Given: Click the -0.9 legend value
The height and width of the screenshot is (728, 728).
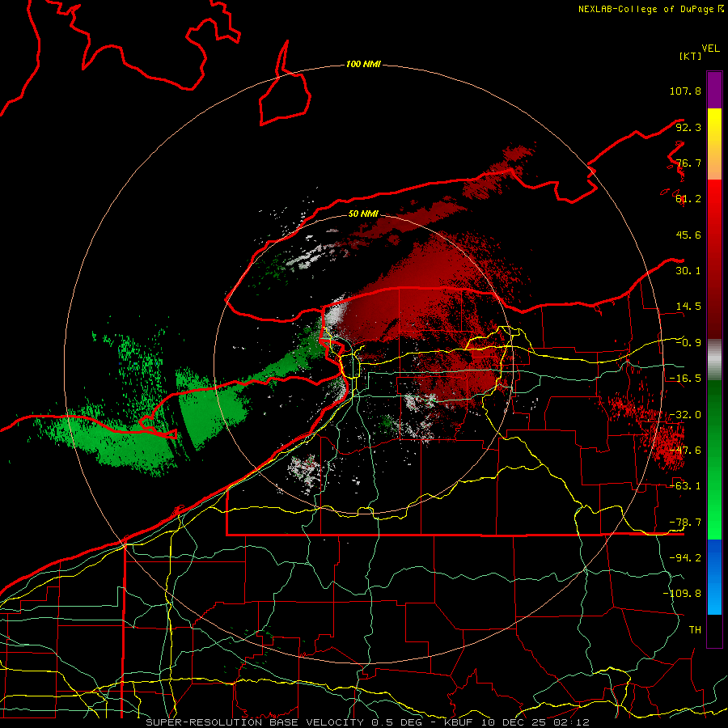Looking at the screenshot, I should 688,343.
